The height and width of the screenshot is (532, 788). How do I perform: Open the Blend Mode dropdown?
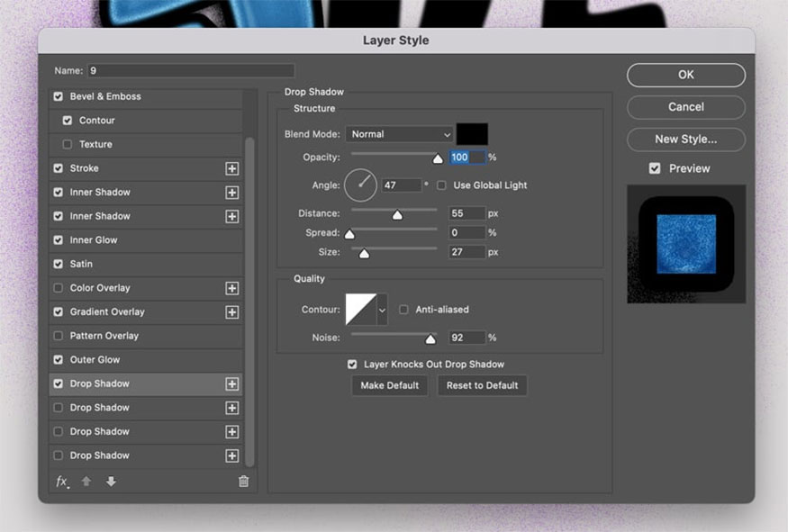400,134
